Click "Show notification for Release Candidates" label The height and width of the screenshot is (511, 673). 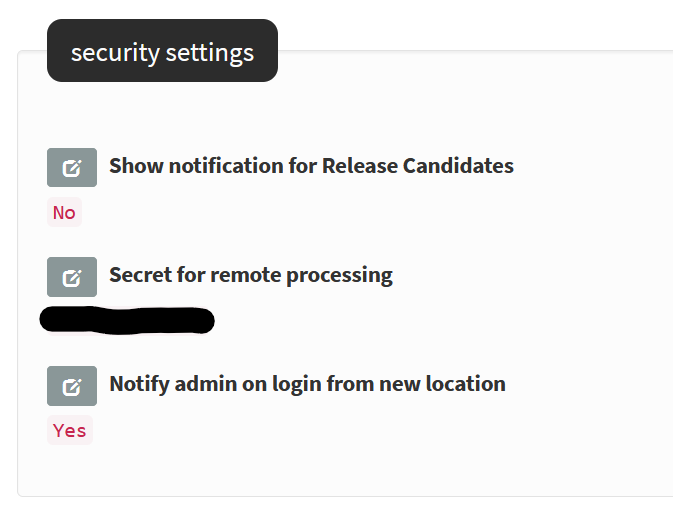point(311,166)
